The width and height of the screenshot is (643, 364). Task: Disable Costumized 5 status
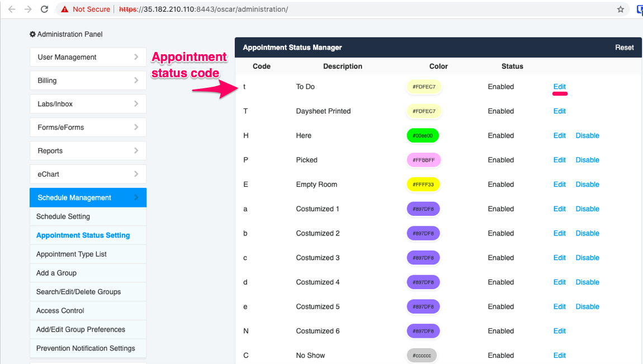click(587, 306)
